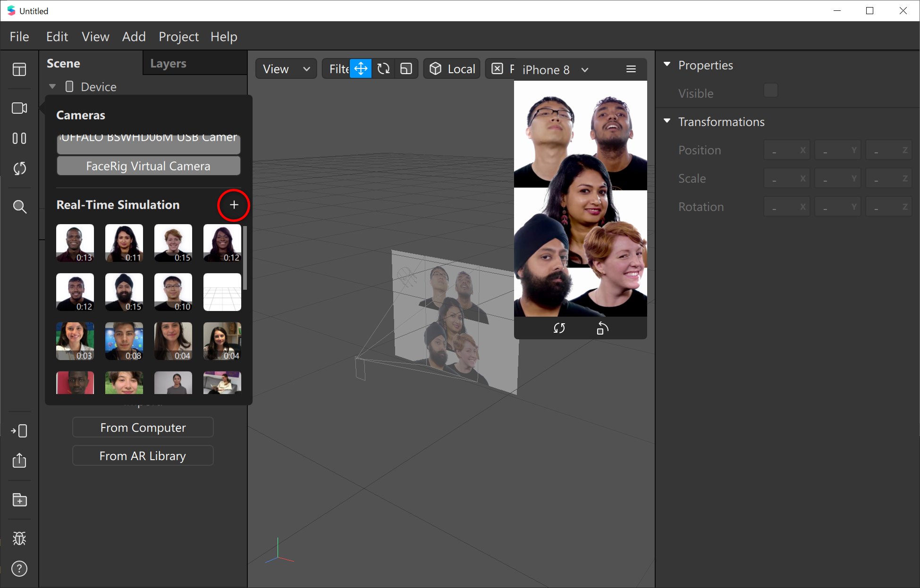Image resolution: width=920 pixels, height=588 pixels.
Task: Click the Position X input field
Action: [787, 150]
